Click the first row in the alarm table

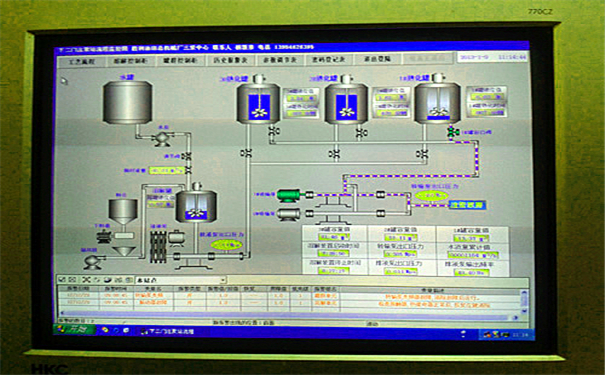[289, 296]
